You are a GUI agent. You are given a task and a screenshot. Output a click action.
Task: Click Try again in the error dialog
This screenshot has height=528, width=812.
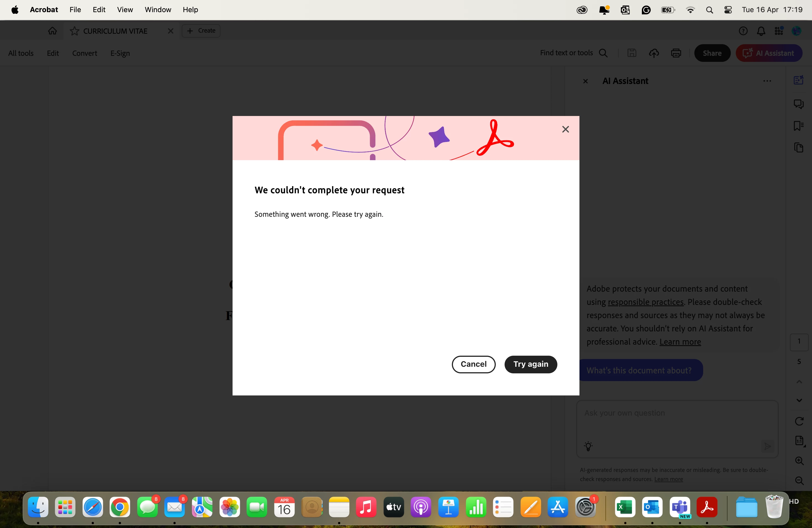pyautogui.click(x=531, y=364)
